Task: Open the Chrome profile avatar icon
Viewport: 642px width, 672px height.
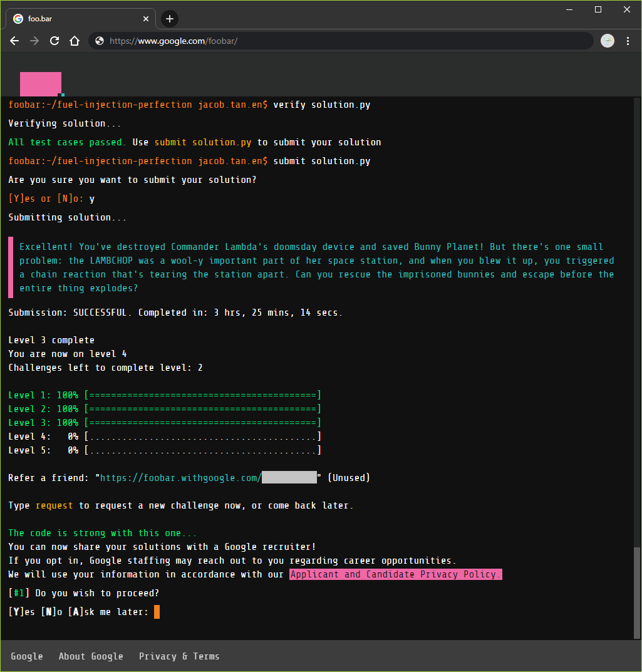Action: tap(608, 41)
